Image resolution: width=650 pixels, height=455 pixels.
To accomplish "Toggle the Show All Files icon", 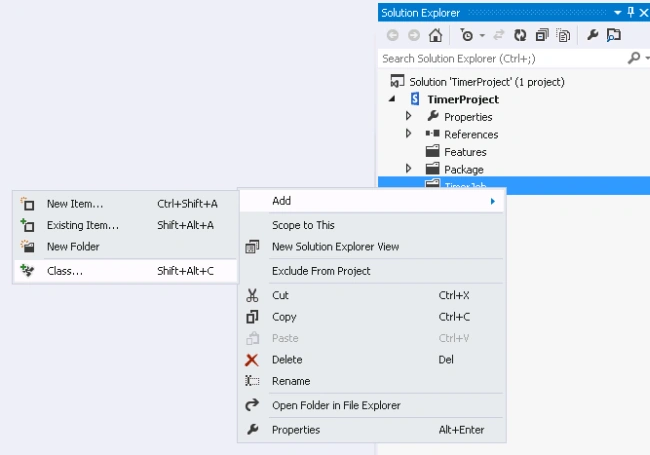I will click(x=563, y=36).
